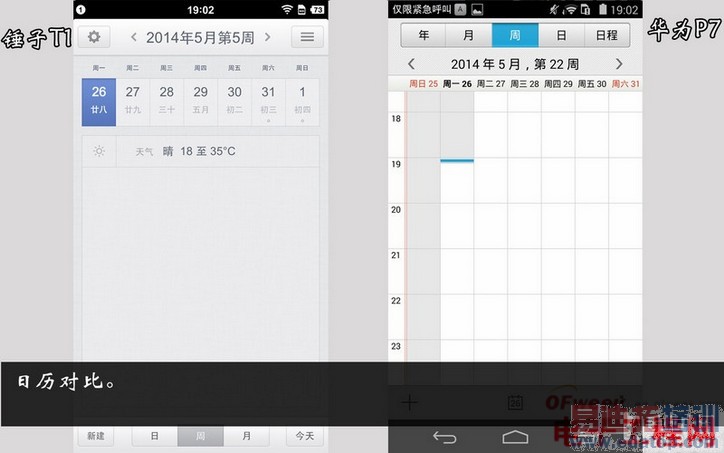Tap Wi-Fi icon in T1 status bar
The width and height of the screenshot is (724, 453).
click(x=287, y=9)
